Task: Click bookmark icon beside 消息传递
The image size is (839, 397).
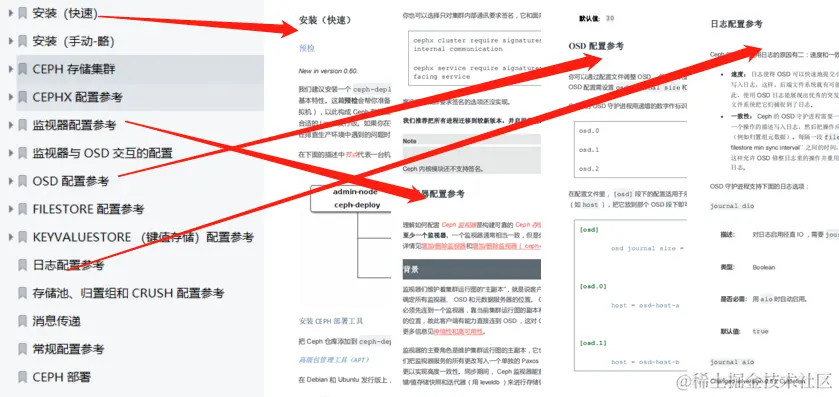Action: [x=22, y=320]
